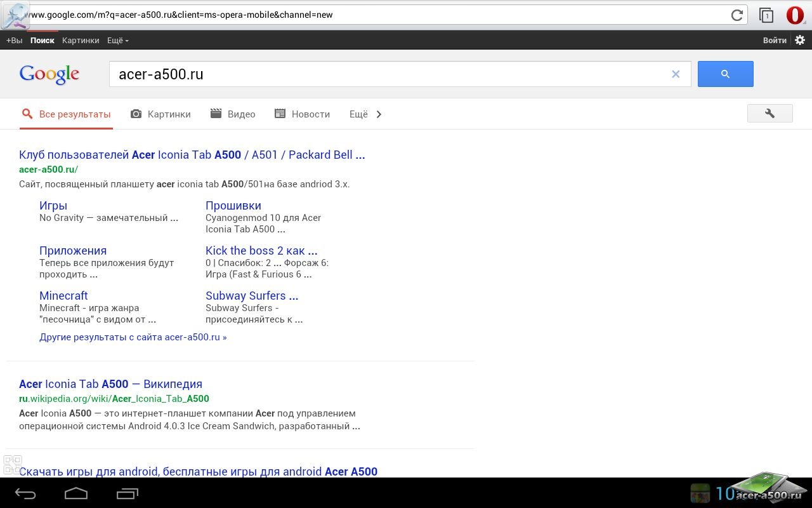Clear the search query with X
Screen dimensions: 812x508
676,74
